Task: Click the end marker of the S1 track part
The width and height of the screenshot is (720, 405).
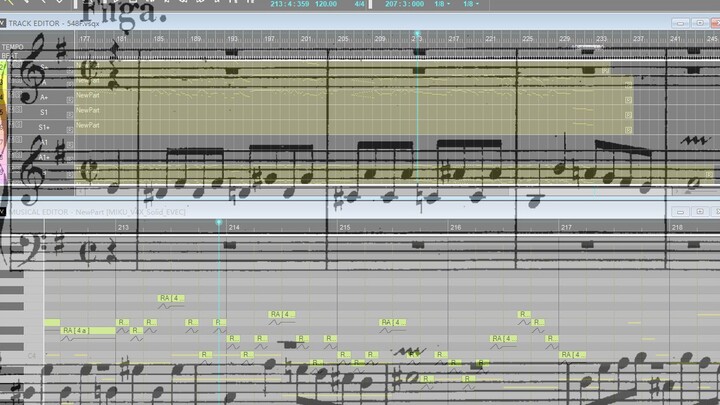Action: tap(629, 115)
